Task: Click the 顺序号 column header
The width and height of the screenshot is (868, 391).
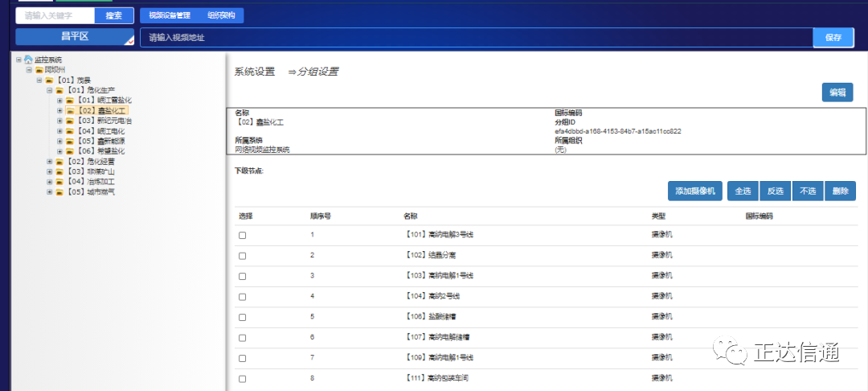Action: [321, 216]
